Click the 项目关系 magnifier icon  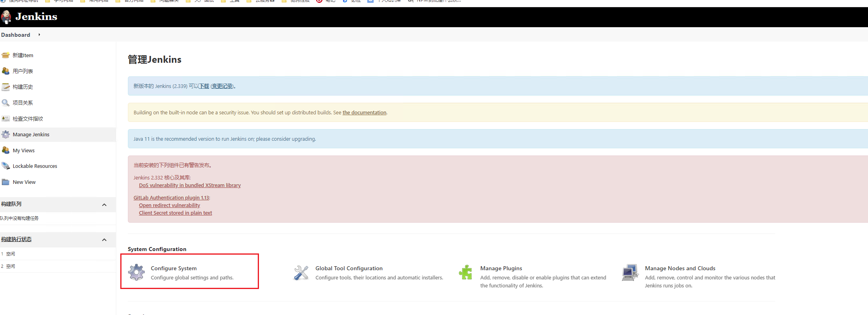[6, 103]
